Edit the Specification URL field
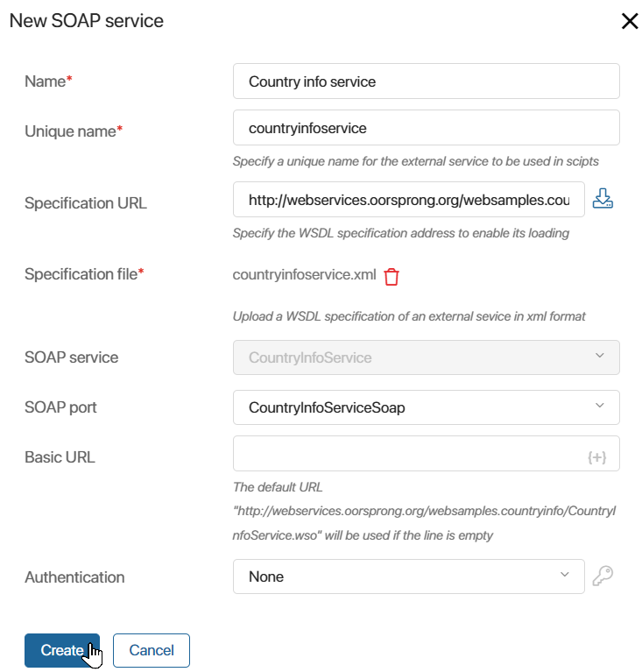The image size is (642, 672). 408,199
